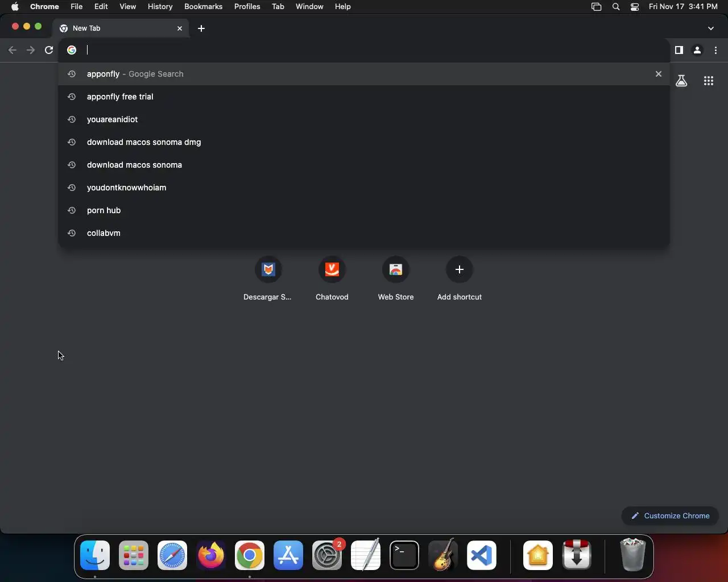Open the profile avatar icon
This screenshot has width=728, height=582.
pos(697,50)
